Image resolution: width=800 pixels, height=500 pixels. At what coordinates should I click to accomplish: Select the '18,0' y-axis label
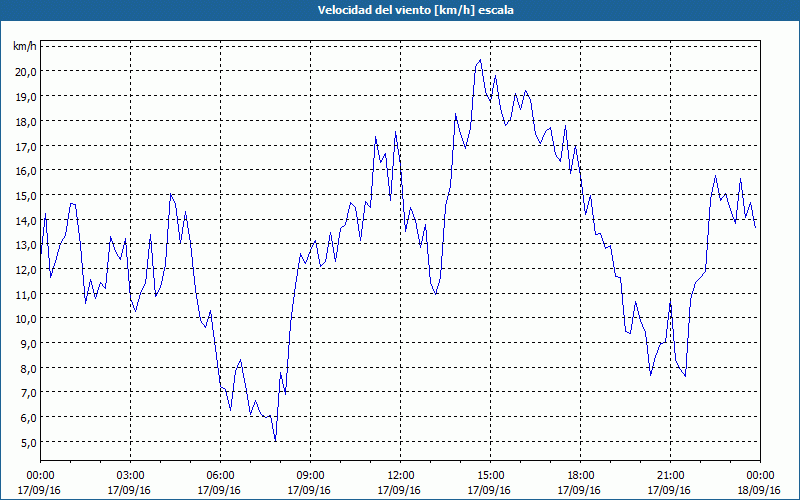(26, 121)
